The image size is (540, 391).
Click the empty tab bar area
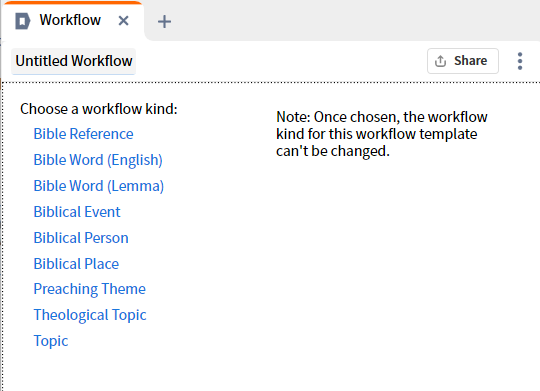pos(355,21)
